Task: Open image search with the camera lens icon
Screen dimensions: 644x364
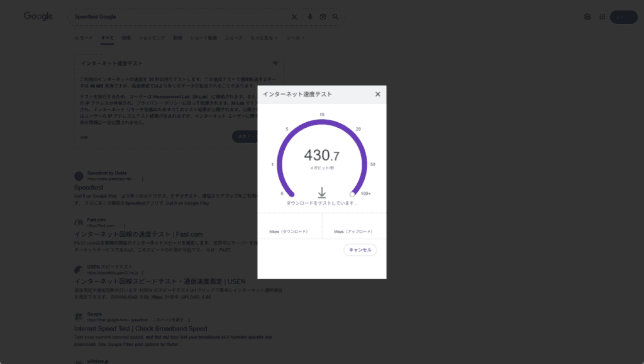Action: pos(323,17)
